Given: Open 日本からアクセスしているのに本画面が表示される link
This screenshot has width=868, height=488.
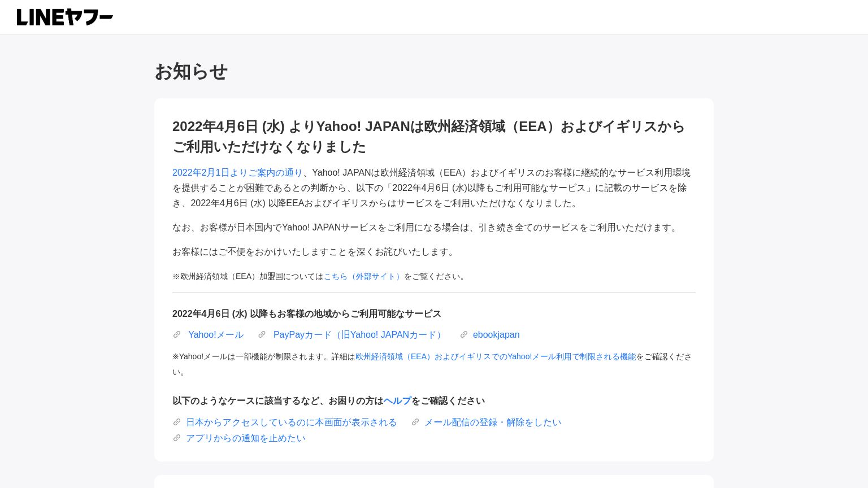Looking at the screenshot, I should (x=292, y=422).
